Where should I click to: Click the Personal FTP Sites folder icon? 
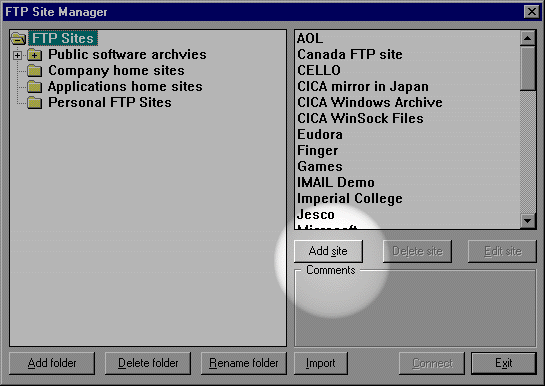click(x=35, y=102)
